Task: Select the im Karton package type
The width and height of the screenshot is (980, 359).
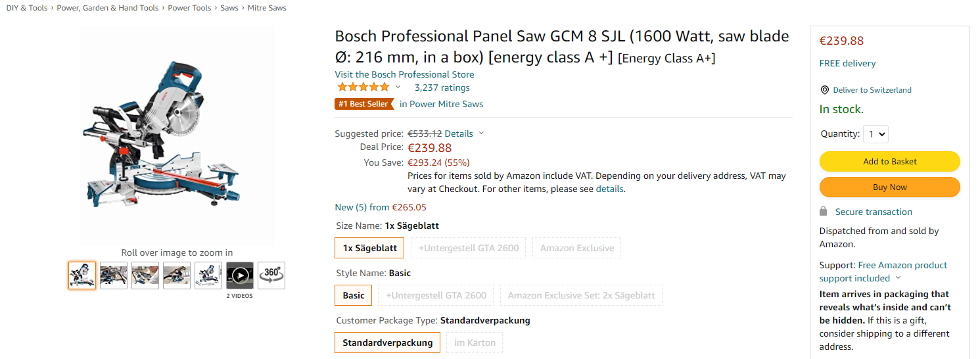Action: (475, 343)
